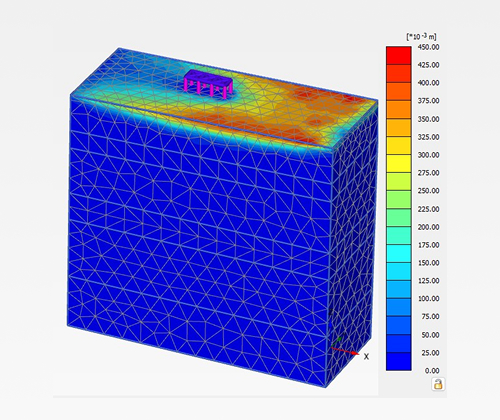Viewport: 500px width, 420px height.
Task: Click the X axis label
Action: 366,357
